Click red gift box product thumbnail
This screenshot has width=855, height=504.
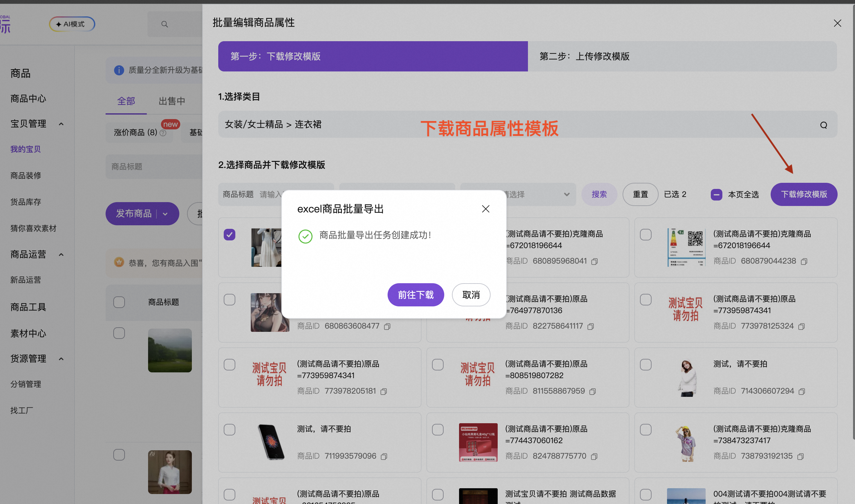click(478, 442)
